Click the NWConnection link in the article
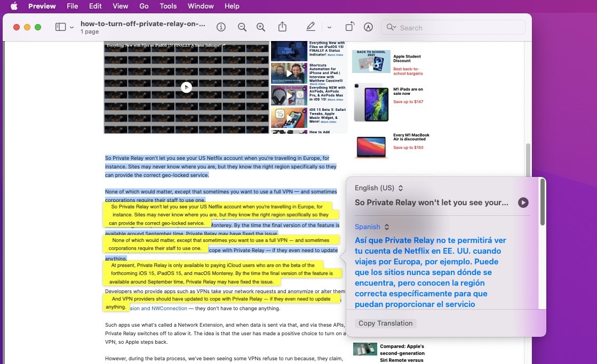597x364 pixels. [x=170, y=309]
